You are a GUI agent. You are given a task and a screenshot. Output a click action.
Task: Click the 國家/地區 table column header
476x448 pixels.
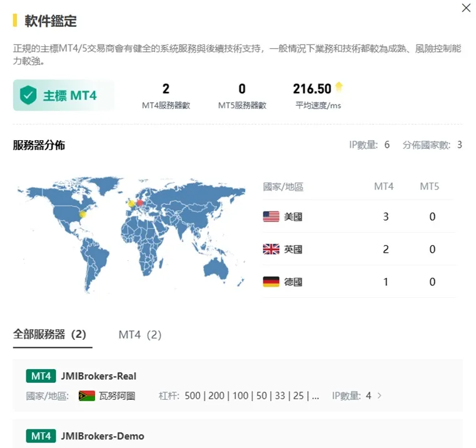(x=283, y=186)
